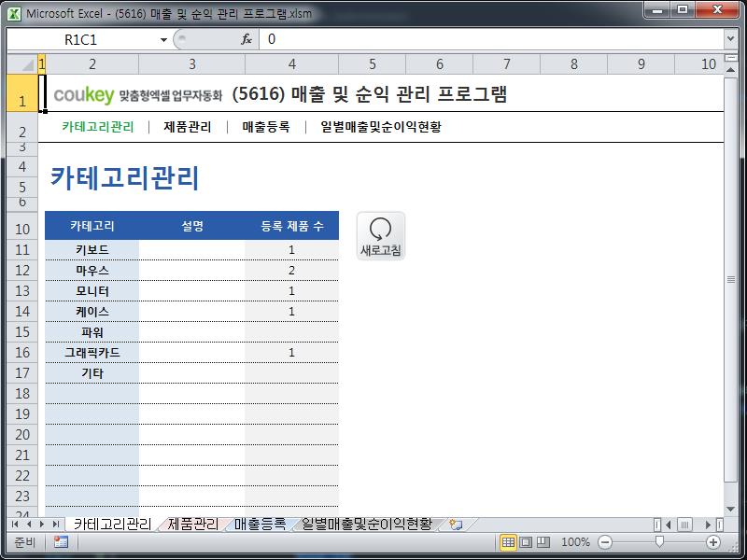Click the 카테고리 header cell
This screenshot has width=747, height=560.
click(x=92, y=226)
